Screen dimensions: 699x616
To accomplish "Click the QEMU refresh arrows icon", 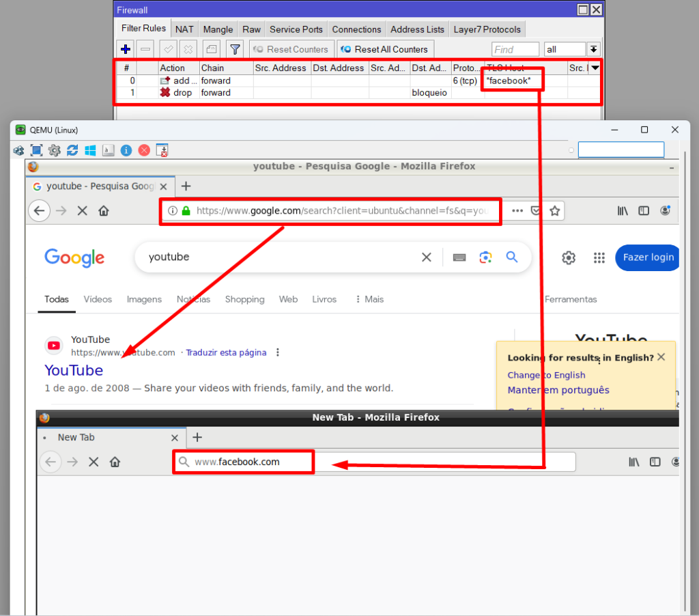I will 72,150.
